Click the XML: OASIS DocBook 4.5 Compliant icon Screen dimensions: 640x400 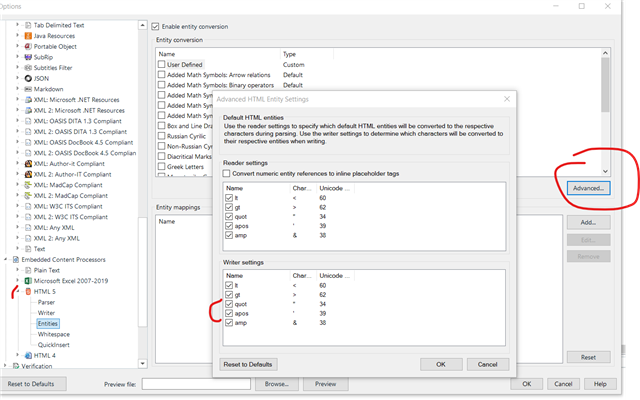pyautogui.click(x=28, y=142)
